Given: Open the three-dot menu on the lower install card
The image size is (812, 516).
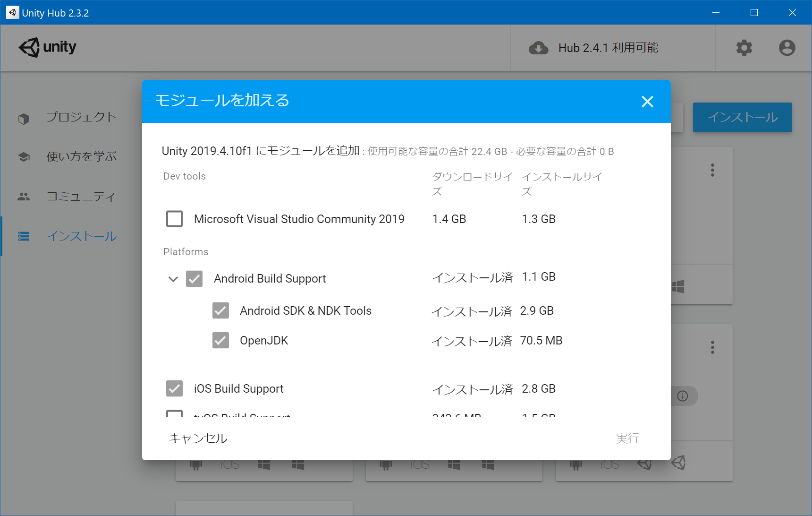Looking at the screenshot, I should (712, 348).
